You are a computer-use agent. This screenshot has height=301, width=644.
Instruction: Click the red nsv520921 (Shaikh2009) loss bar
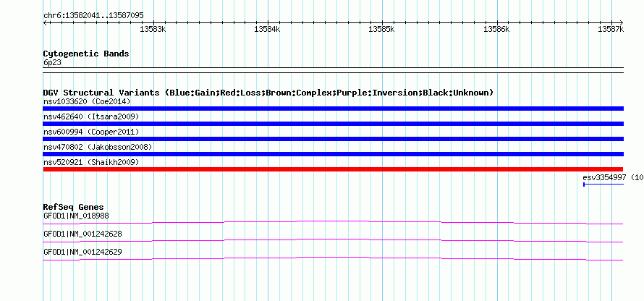click(333, 169)
